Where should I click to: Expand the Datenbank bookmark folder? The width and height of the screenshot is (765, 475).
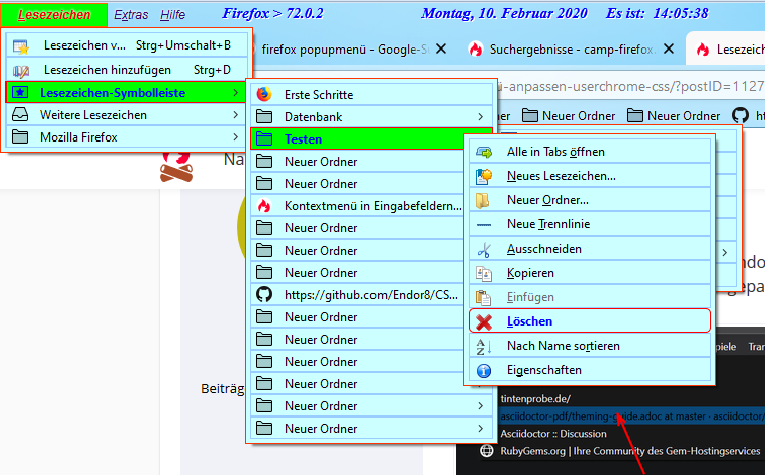370,117
